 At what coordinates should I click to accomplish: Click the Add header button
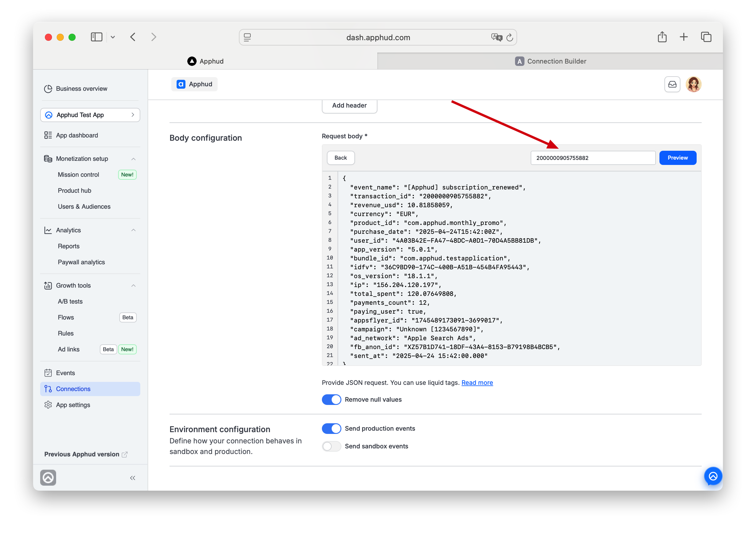[349, 106]
